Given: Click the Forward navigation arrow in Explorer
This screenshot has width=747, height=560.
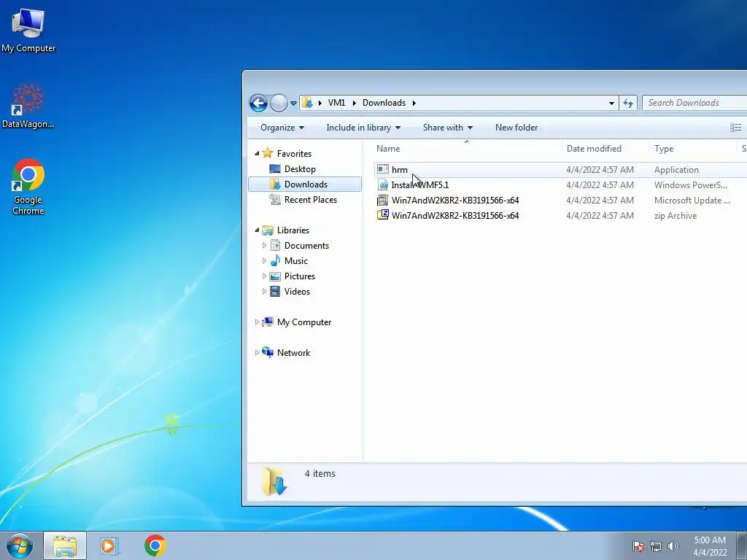Looking at the screenshot, I should click(279, 103).
